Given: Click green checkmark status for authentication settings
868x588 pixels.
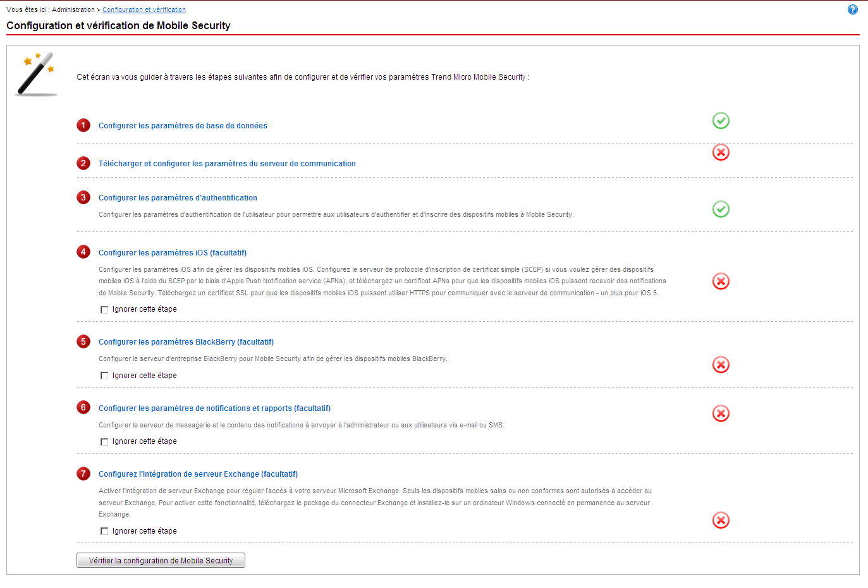Looking at the screenshot, I should [x=721, y=209].
